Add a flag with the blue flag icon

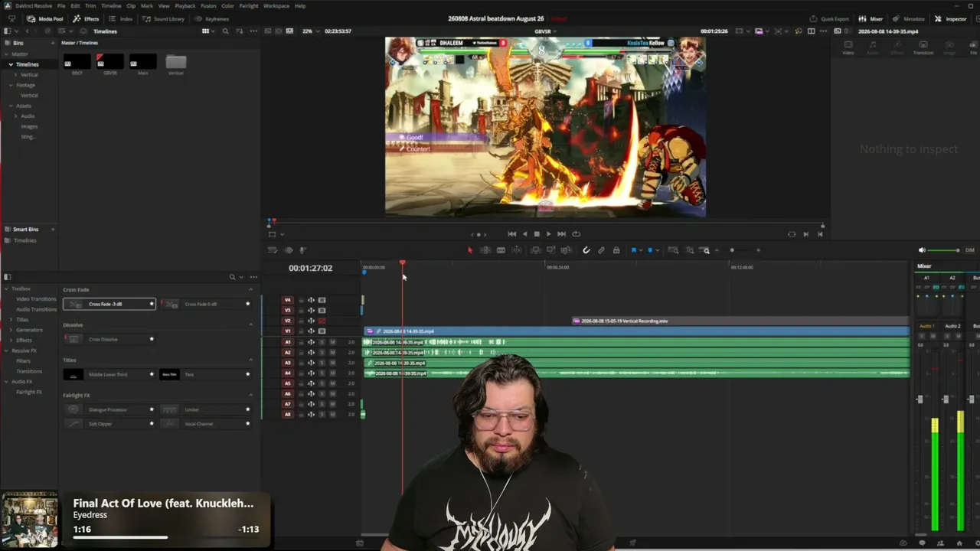click(634, 250)
